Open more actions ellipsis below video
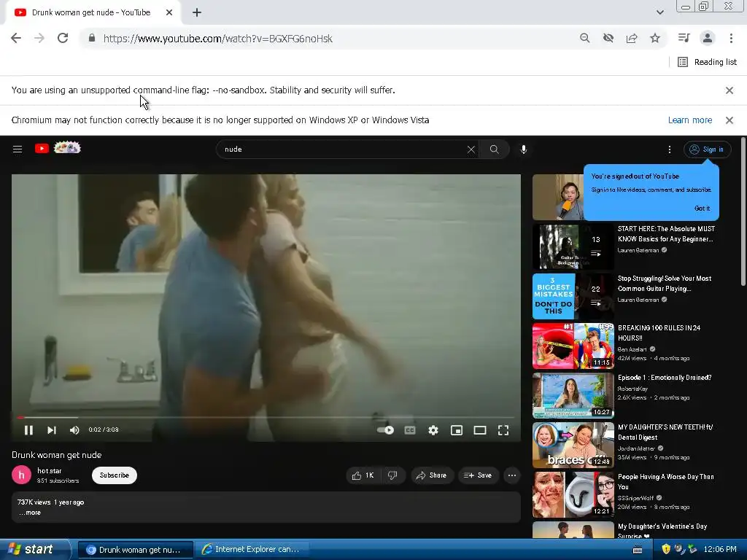Viewport: 747px width, 560px height. [x=512, y=475]
